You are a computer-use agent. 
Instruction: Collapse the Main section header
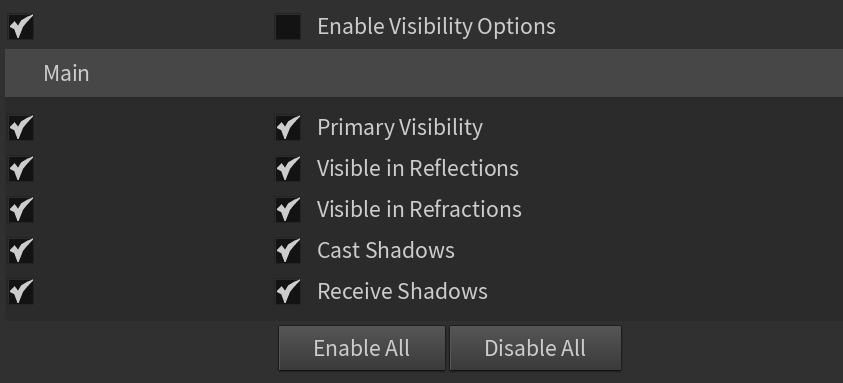(424, 73)
